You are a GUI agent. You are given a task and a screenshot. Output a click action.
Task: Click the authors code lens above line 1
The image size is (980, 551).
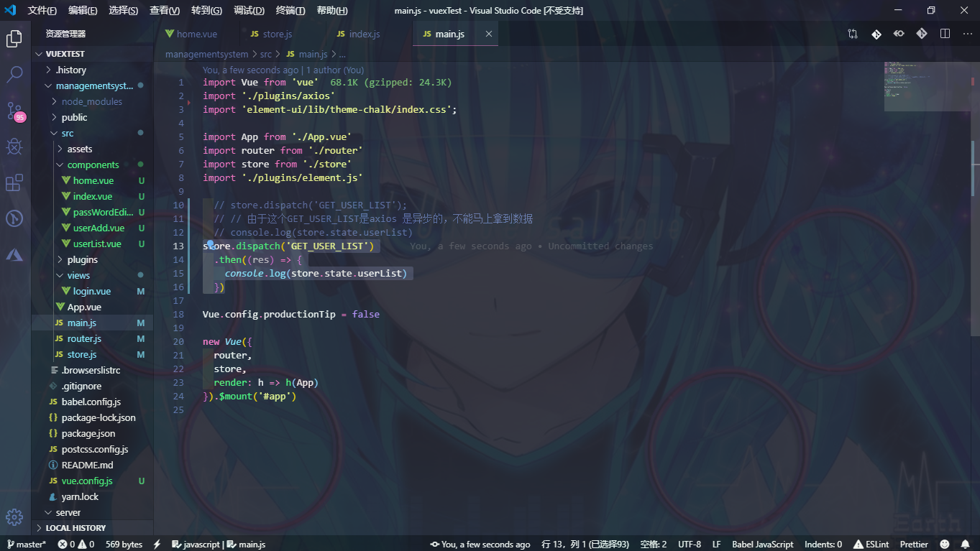pos(283,70)
